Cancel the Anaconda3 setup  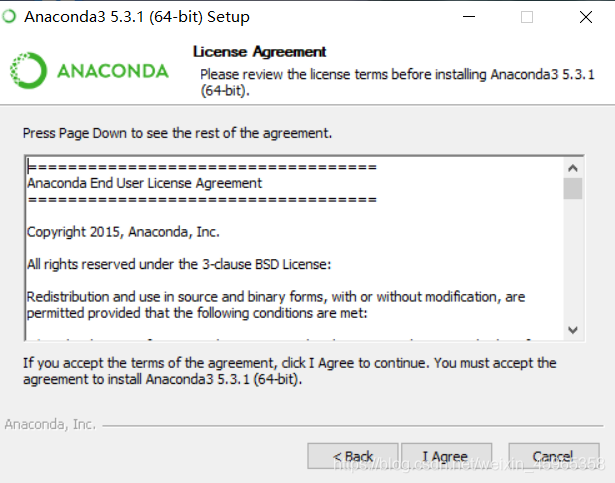[x=554, y=456]
